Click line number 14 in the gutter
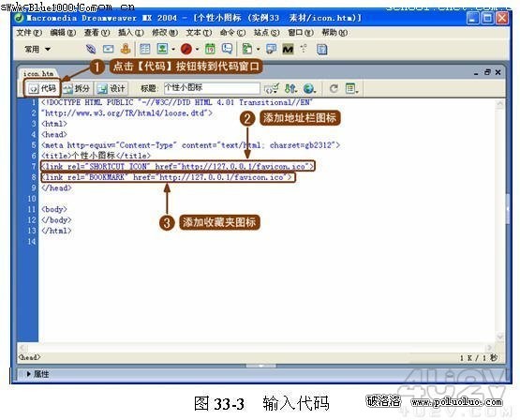The width and height of the screenshot is (520, 420). point(32,241)
